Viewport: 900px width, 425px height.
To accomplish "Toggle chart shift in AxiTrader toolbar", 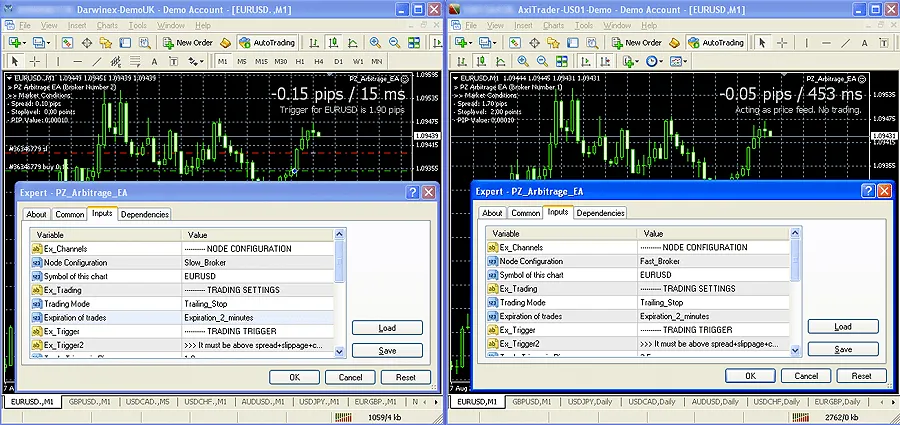I will [604, 61].
